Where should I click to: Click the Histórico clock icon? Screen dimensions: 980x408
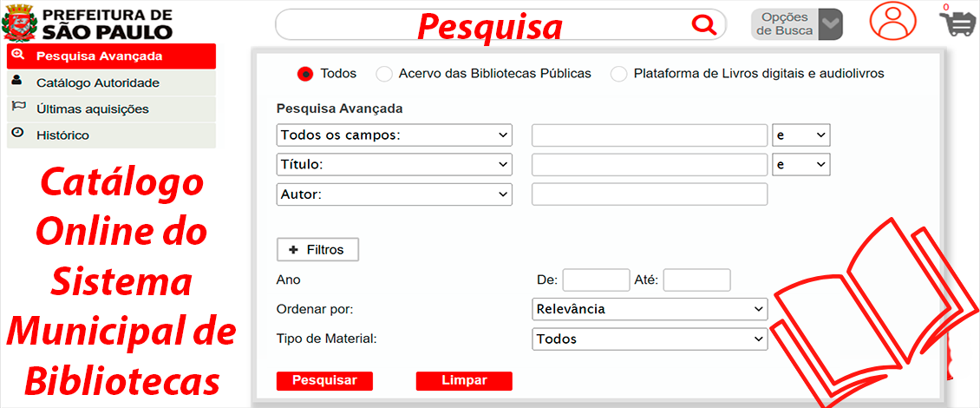coord(17,133)
